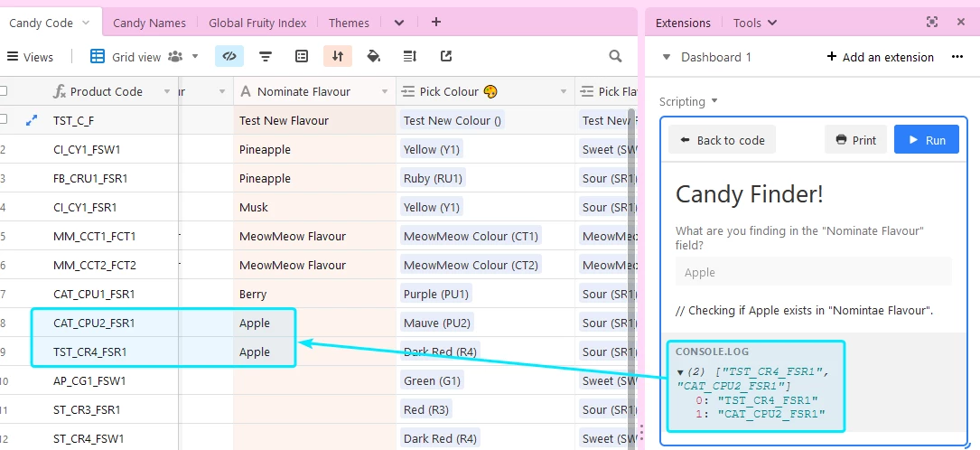Screen dimensions: 980x450
Task: Click the AP_CG1_FSW1 product code cell
Action: coord(90,380)
